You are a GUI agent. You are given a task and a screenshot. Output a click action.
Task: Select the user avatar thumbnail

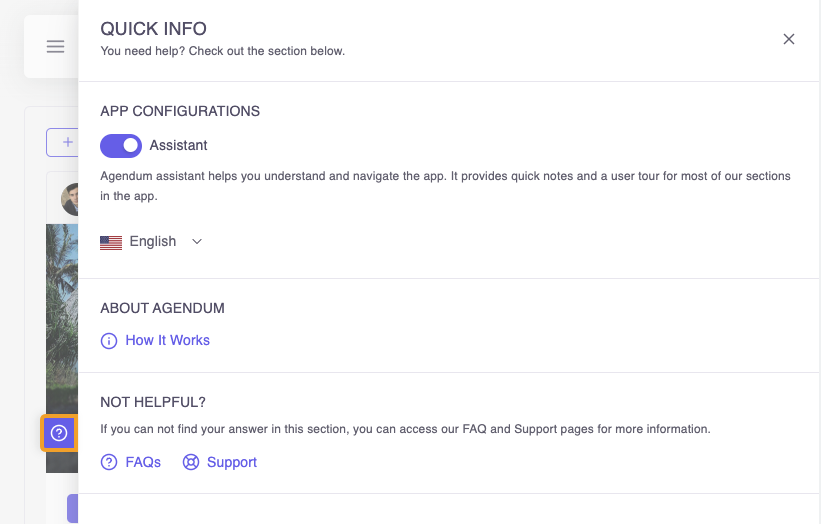pos(70,199)
